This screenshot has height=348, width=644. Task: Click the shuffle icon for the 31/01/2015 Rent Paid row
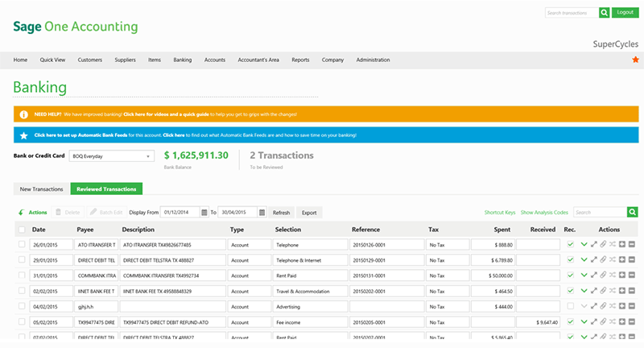pyautogui.click(x=613, y=275)
